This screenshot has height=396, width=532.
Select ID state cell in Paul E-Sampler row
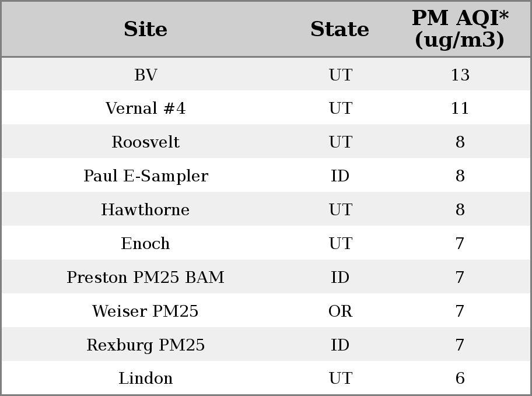(x=340, y=176)
